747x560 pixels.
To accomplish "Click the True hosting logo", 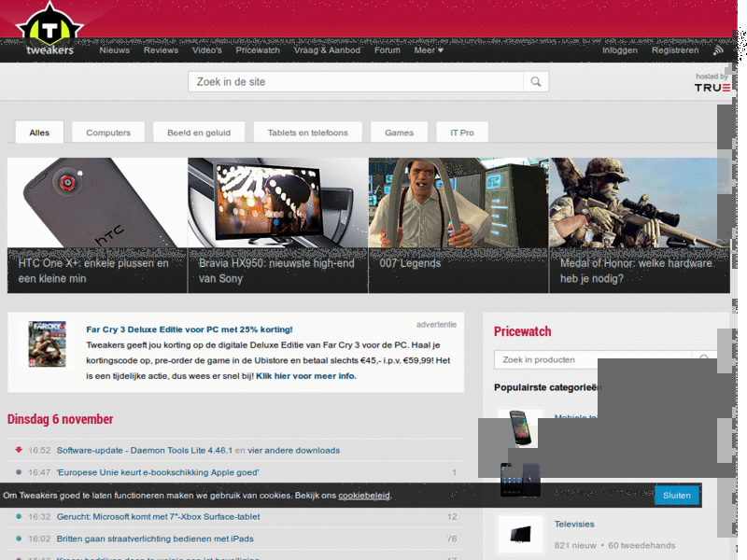I will 712,87.
